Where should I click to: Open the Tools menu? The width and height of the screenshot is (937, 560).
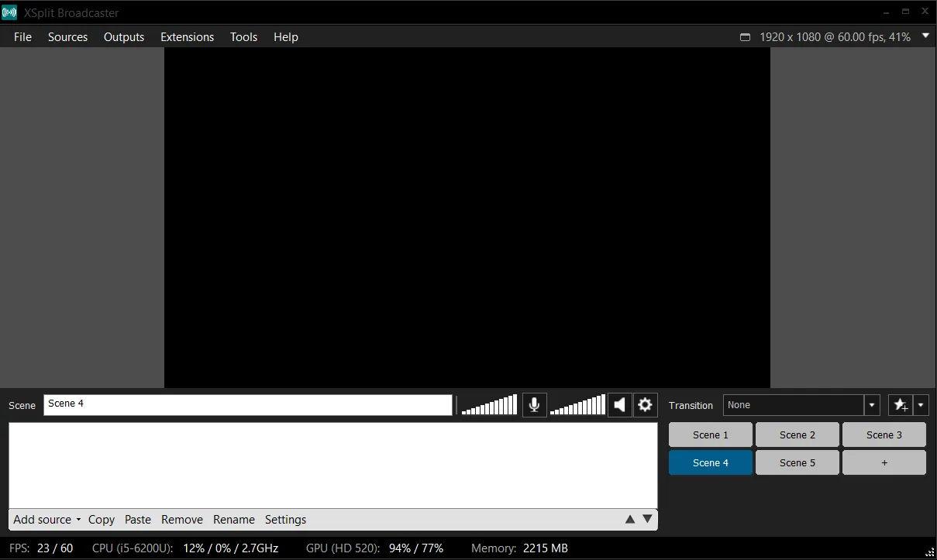click(x=243, y=36)
